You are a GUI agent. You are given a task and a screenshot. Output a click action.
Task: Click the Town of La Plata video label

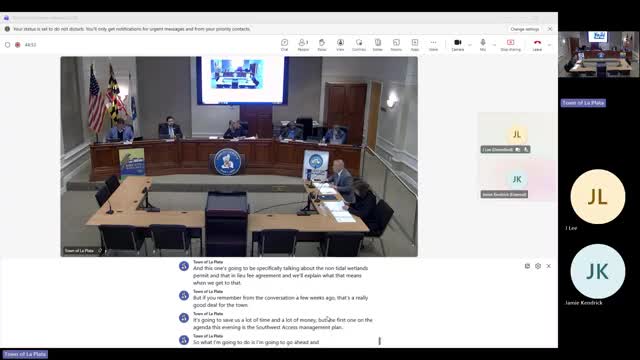click(x=79, y=251)
